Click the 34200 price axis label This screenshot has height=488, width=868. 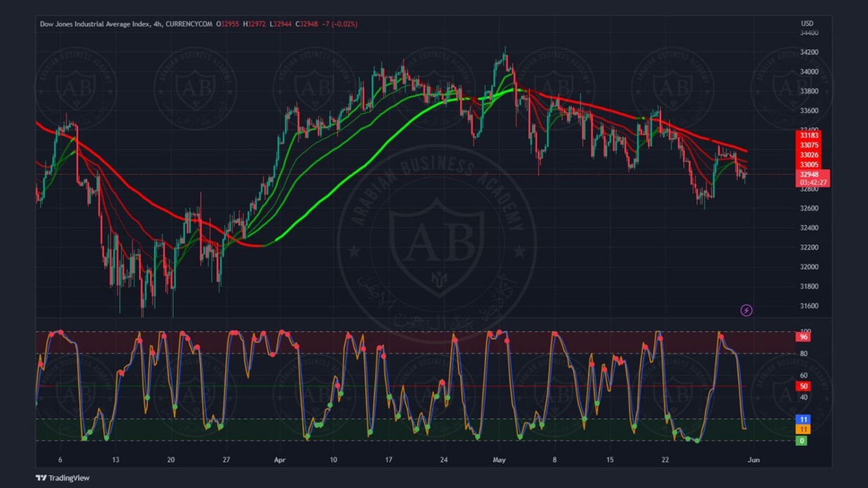(x=809, y=52)
